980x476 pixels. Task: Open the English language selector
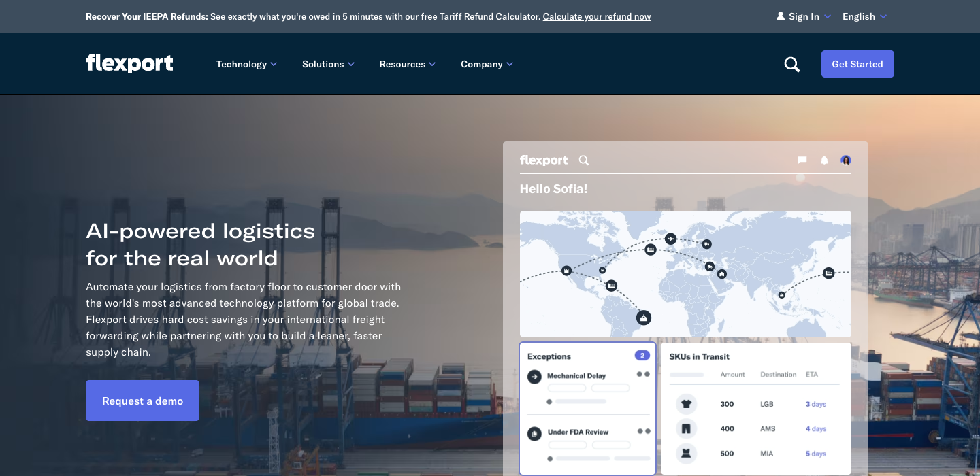click(864, 16)
